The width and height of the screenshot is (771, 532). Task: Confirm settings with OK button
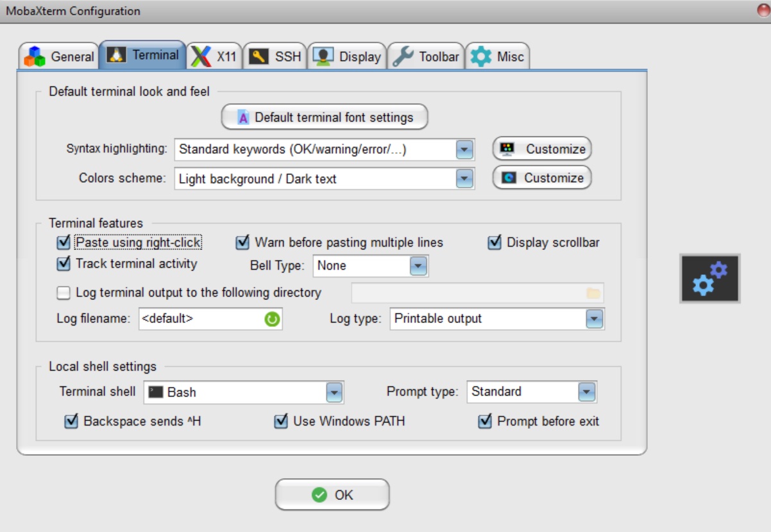tap(332, 495)
